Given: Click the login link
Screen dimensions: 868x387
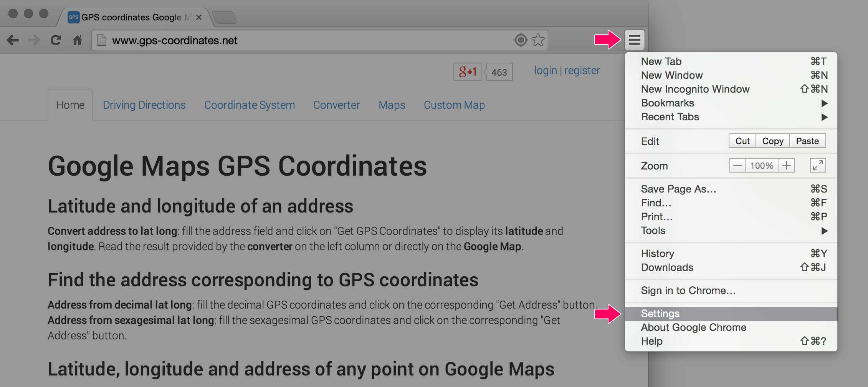Looking at the screenshot, I should click(x=546, y=71).
